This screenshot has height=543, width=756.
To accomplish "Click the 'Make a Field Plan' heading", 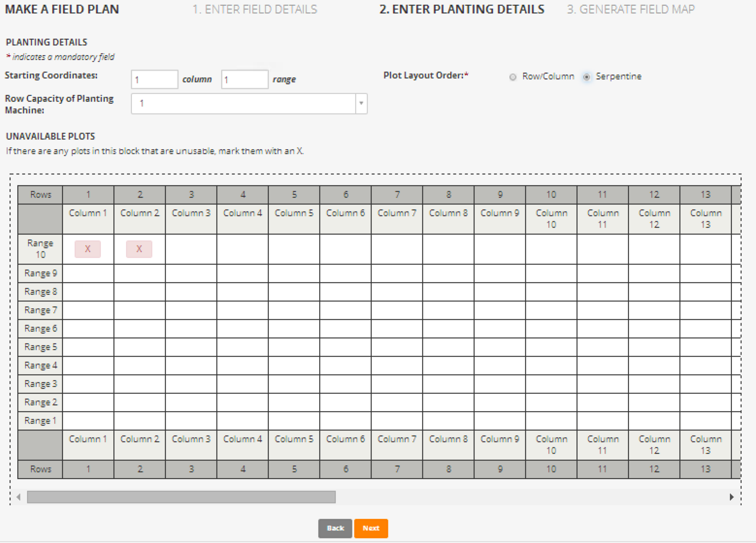I will point(62,9).
